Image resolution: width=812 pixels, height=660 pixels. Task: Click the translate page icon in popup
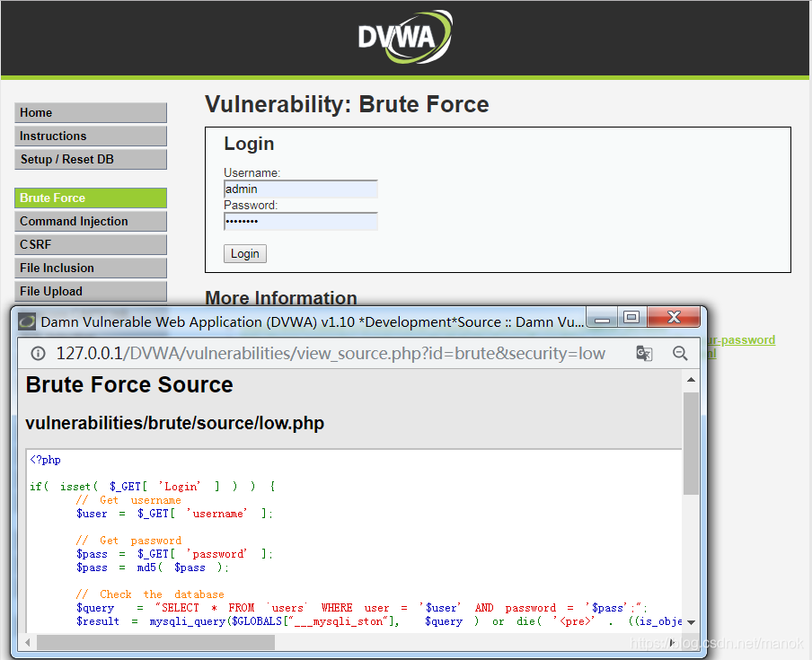pos(644,354)
